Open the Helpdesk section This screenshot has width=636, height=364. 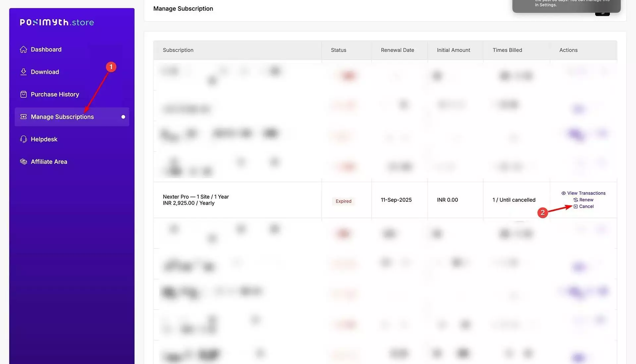coord(44,139)
